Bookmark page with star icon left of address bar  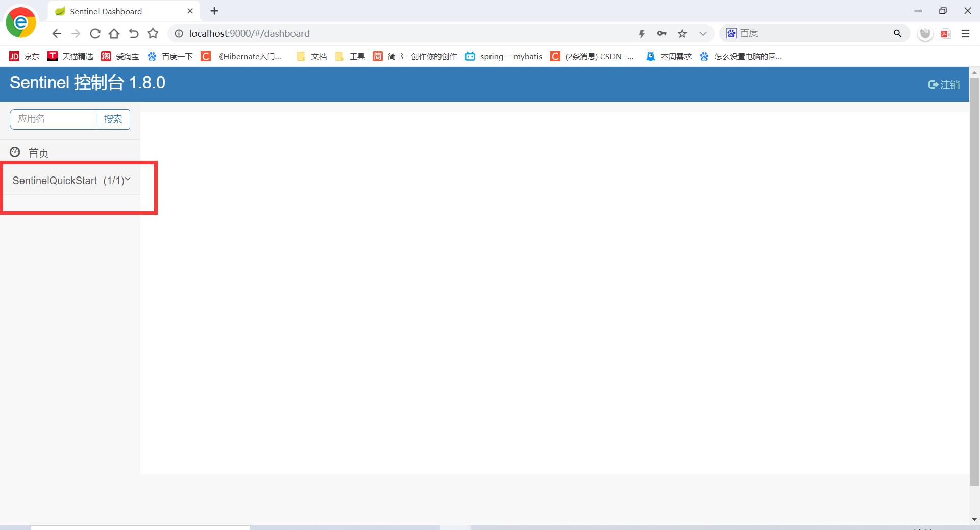[153, 34]
